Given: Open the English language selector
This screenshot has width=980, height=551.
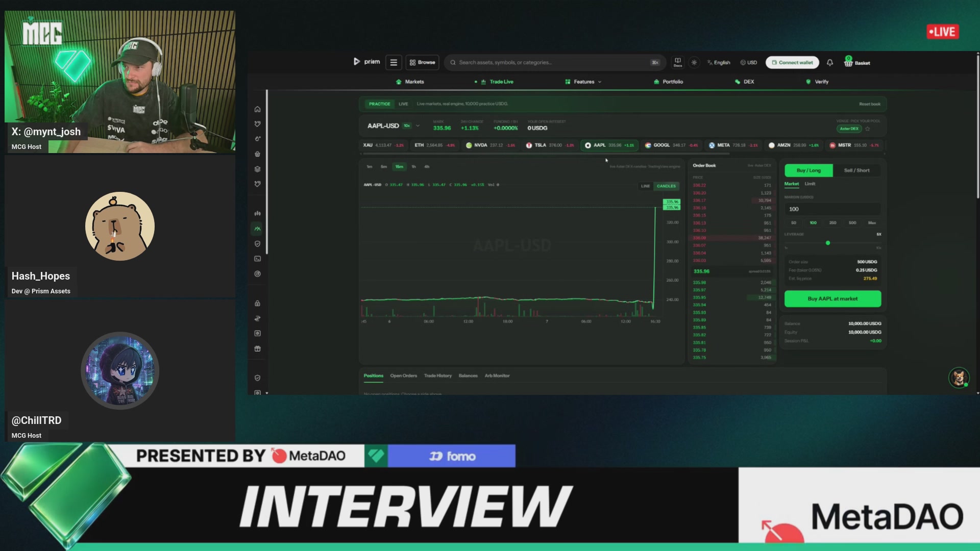Looking at the screenshot, I should (719, 63).
